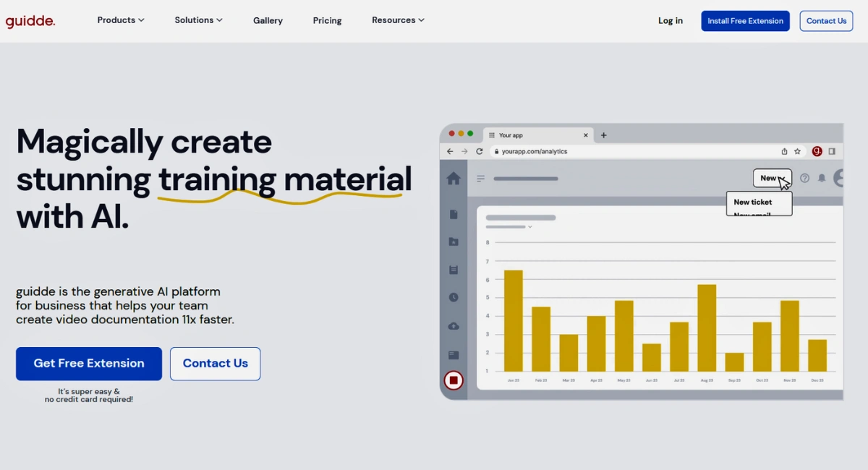Click the "create video documentation 11x faster." line
The image size is (868, 470).
click(x=125, y=320)
